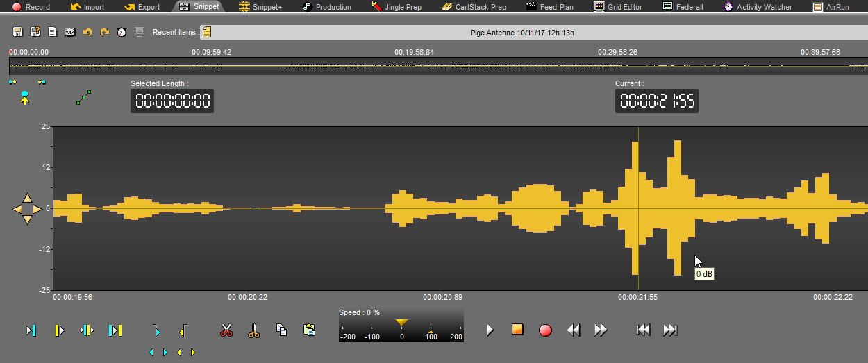This screenshot has height=363, width=868.
Task: Click the green envelope points icon
Action: (83, 99)
